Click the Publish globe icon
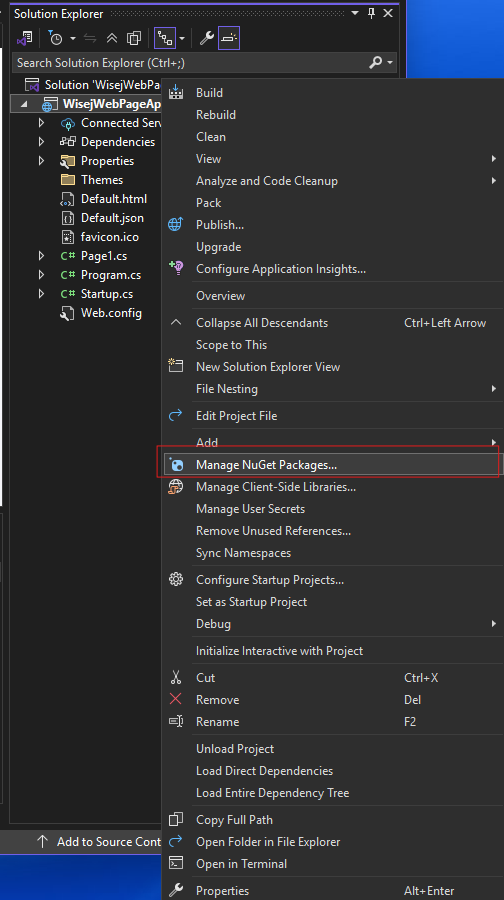 [175, 224]
